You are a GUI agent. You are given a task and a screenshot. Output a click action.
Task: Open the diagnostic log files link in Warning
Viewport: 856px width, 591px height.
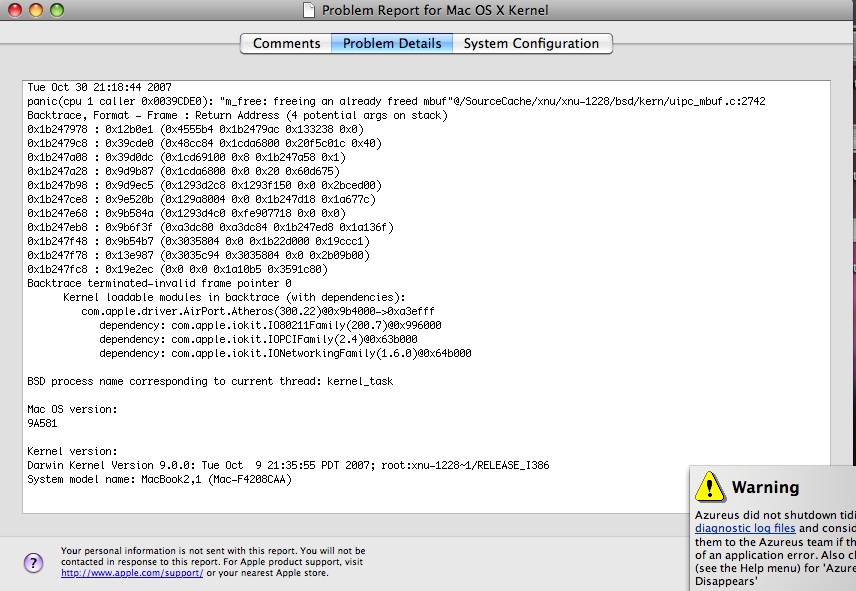click(745, 528)
